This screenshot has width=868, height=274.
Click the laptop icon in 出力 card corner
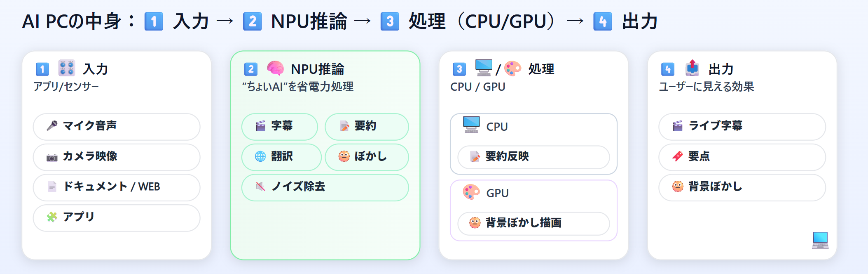(x=820, y=240)
